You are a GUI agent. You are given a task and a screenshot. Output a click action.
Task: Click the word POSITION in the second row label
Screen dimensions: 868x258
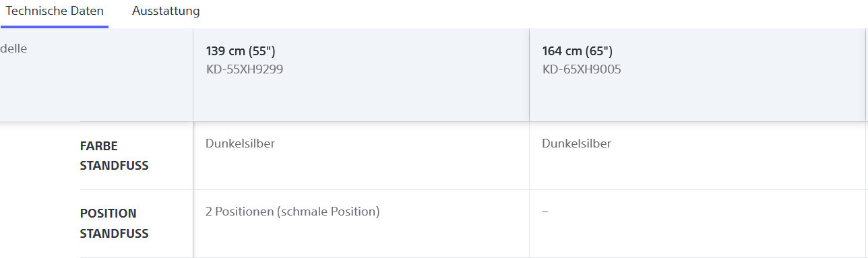tap(108, 214)
